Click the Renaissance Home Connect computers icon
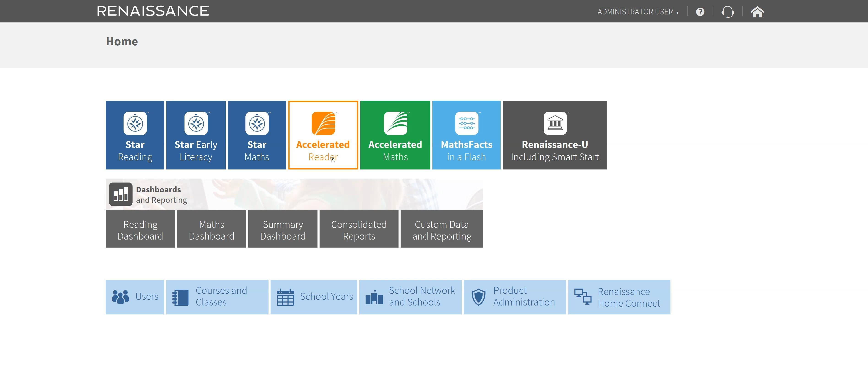868x382 pixels. [583, 297]
